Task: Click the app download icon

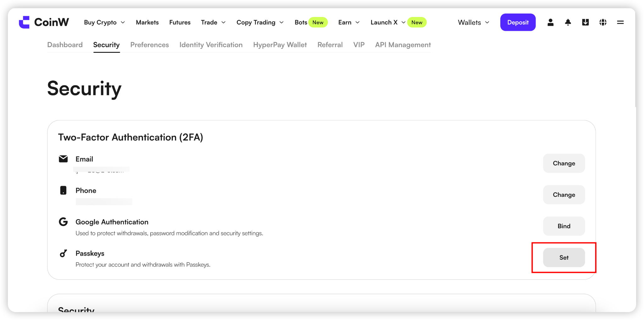Action: coord(585,22)
